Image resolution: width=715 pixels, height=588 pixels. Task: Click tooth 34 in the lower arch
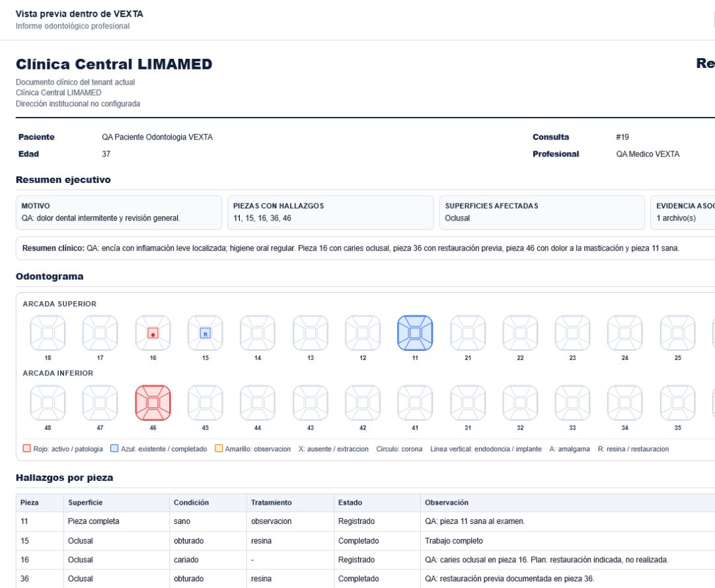pos(625,403)
